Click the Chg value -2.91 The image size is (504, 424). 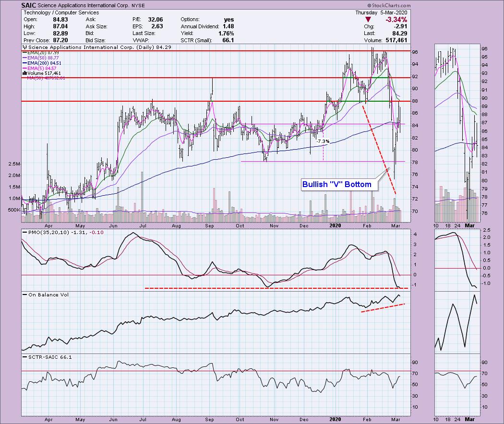pyautogui.click(x=399, y=26)
